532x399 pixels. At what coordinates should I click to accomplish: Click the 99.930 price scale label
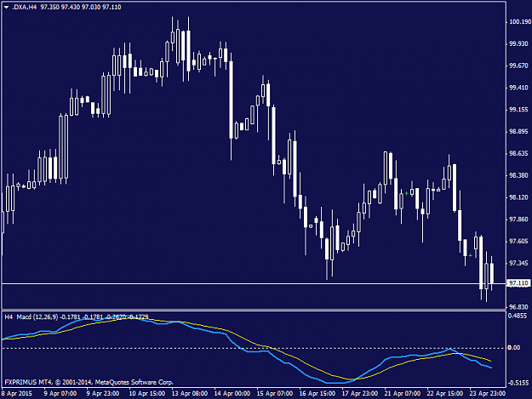click(x=518, y=43)
